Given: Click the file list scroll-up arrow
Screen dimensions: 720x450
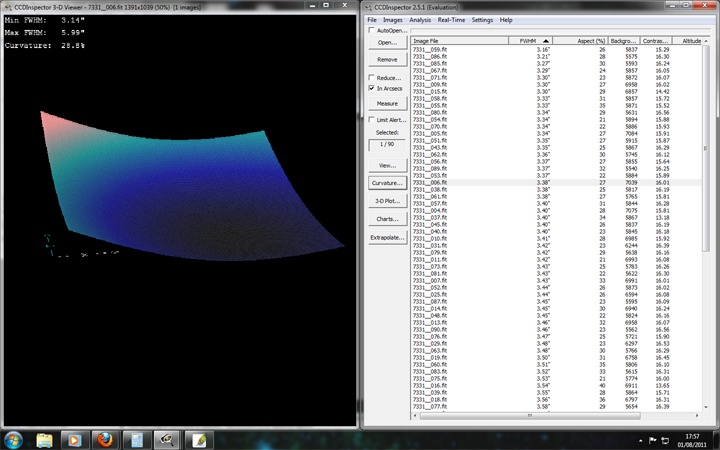Looking at the screenshot, I should point(706,41).
